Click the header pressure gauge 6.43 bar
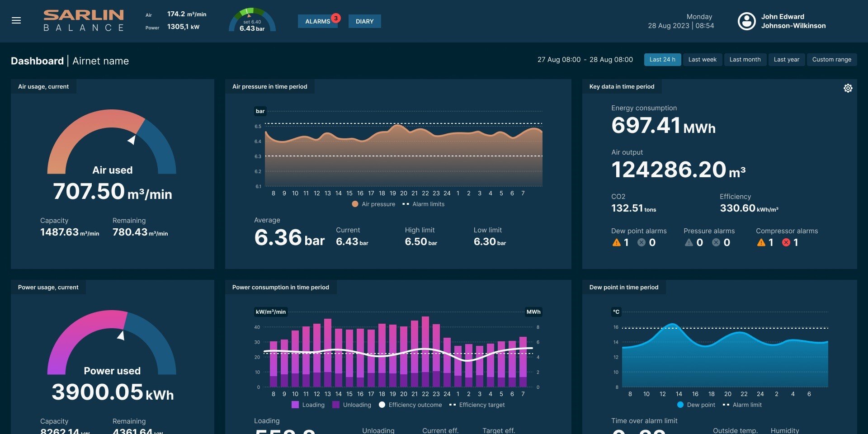Viewport: 868px width, 434px height. (252, 21)
